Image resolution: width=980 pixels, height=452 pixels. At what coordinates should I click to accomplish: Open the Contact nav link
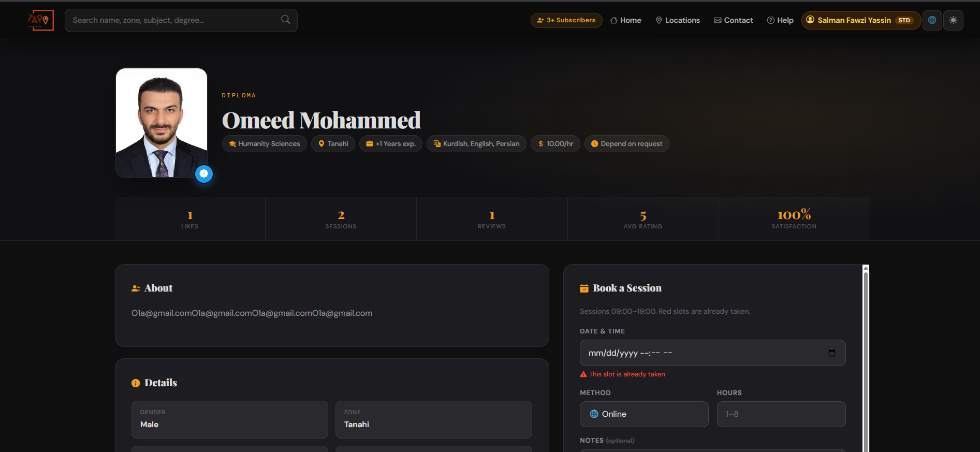point(734,20)
